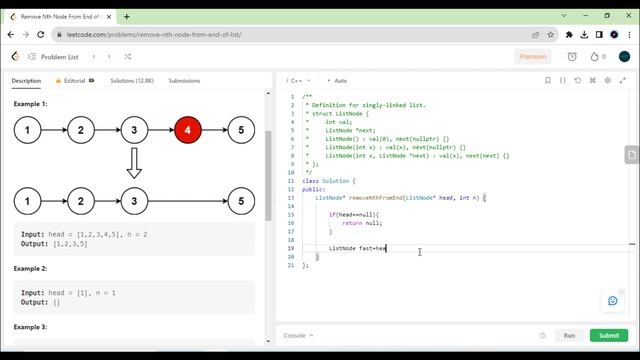The height and width of the screenshot is (360, 640).
Task: Open a new browser tab
Action: (x=127, y=17)
